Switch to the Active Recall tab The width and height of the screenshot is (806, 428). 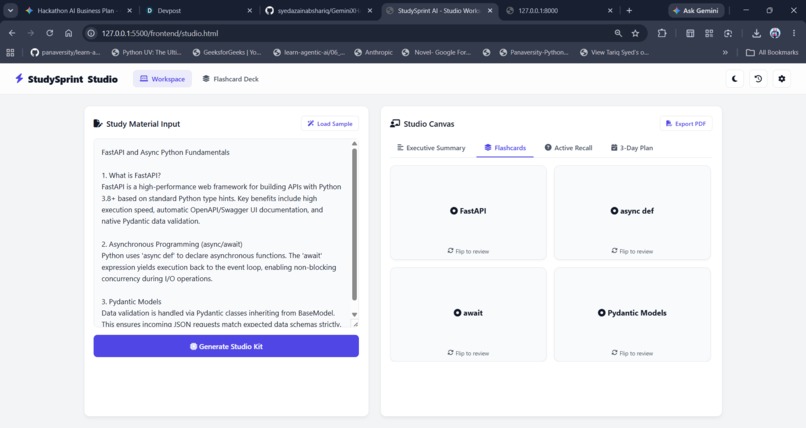point(569,148)
